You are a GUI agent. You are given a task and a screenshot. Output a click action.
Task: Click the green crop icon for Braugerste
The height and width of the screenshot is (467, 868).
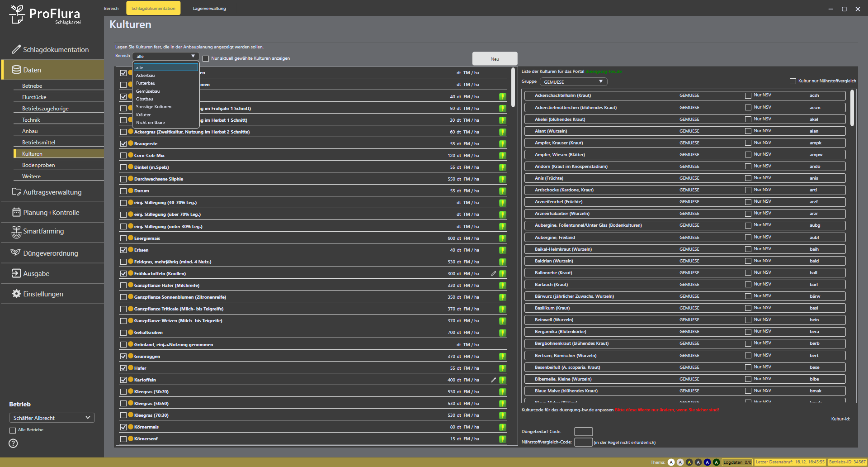[x=502, y=144]
